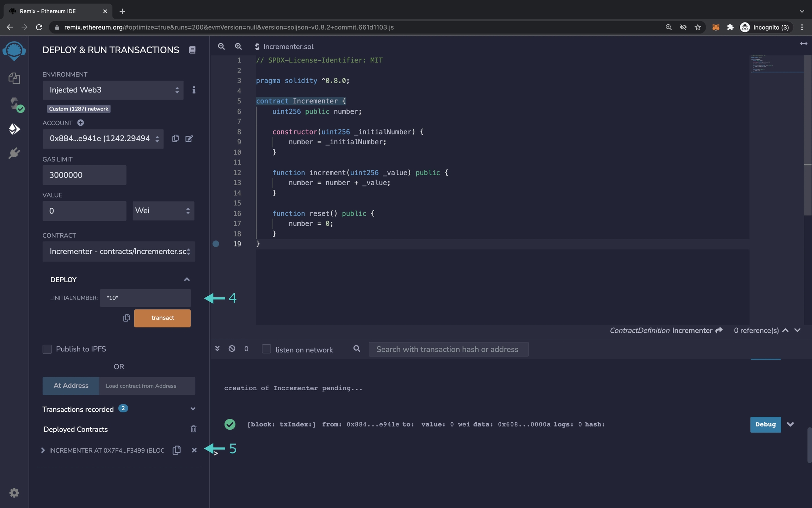
Task: Open the Plugin manager plug icon
Action: pos(14,153)
